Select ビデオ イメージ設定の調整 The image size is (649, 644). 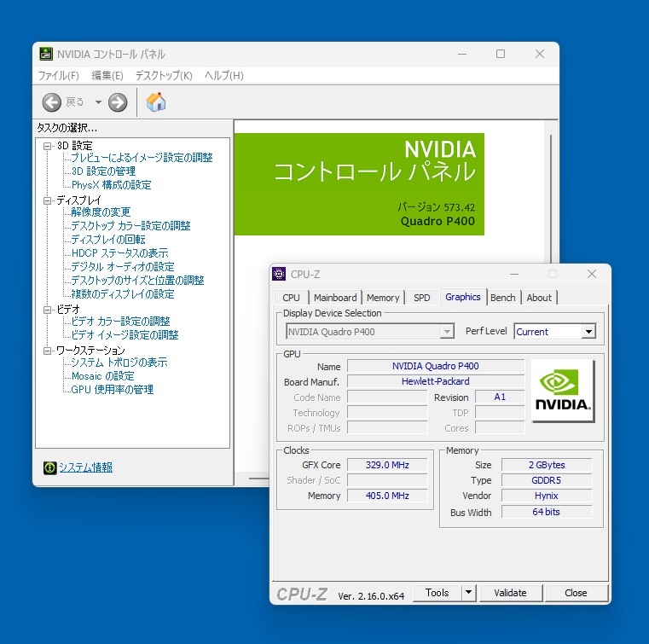pyautogui.click(x=125, y=335)
